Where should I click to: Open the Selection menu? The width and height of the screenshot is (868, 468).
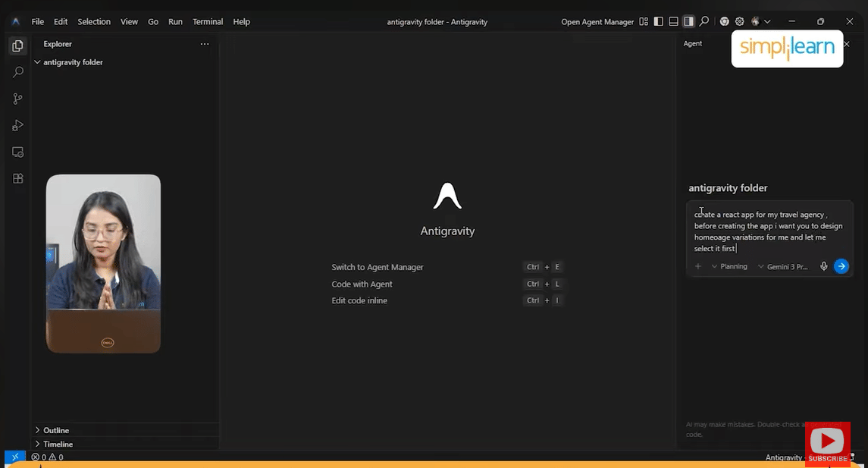click(x=93, y=21)
